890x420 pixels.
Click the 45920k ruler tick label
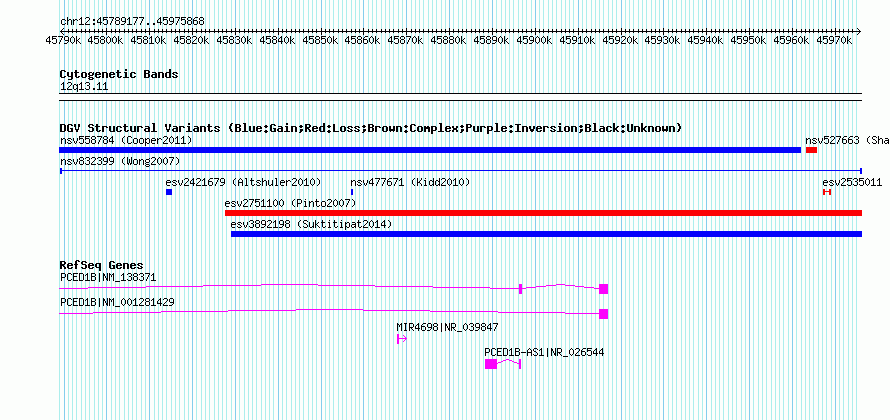coord(622,40)
